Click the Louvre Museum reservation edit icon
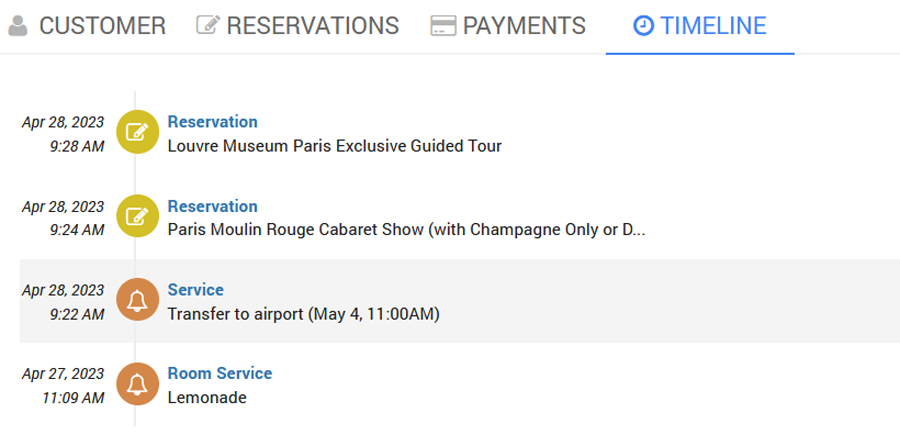Image resolution: width=900 pixels, height=435 pixels. [x=138, y=133]
